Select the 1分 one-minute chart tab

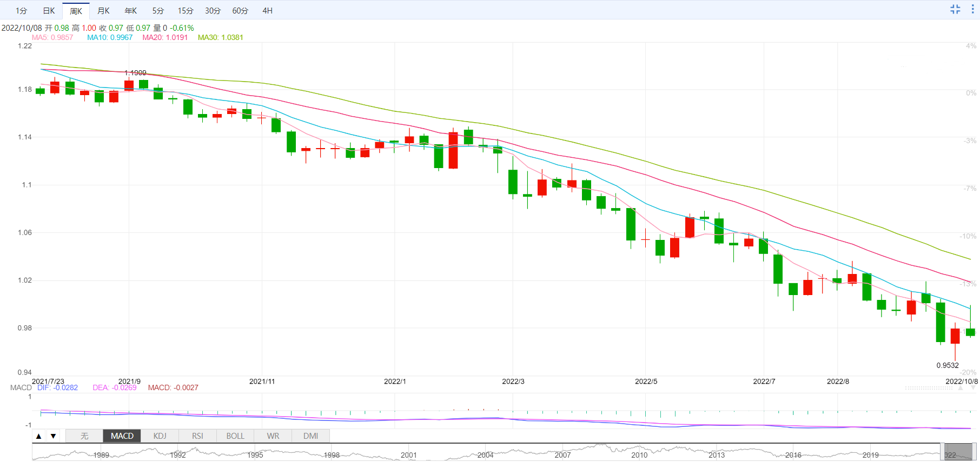21,11
